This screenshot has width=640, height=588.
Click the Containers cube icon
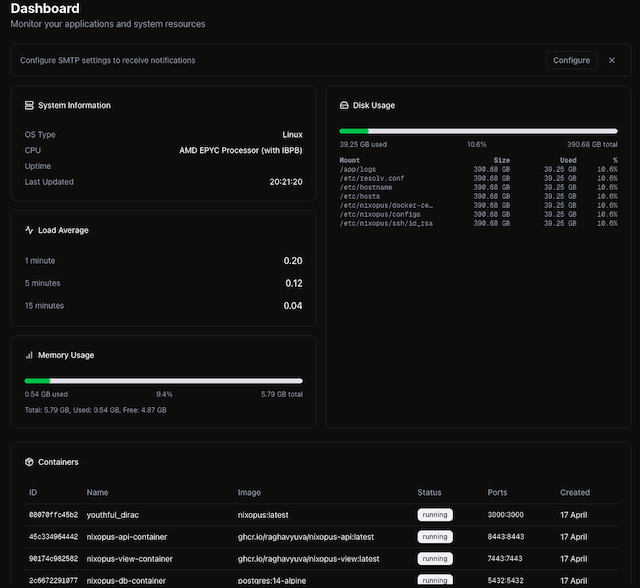(x=29, y=462)
